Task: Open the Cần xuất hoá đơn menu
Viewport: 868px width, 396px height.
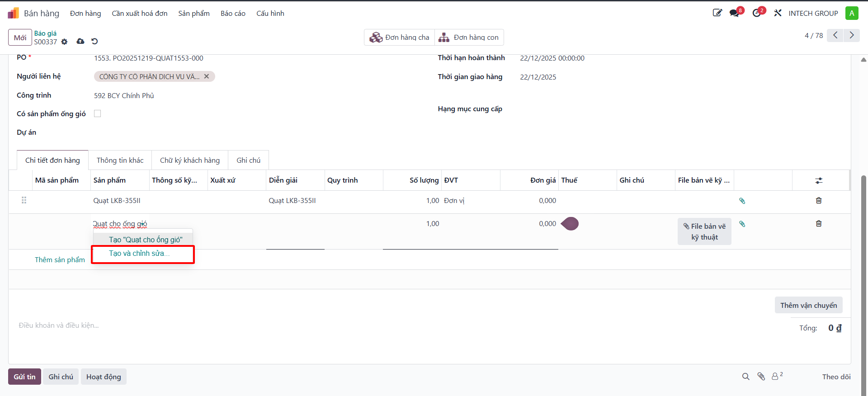Action: click(x=140, y=14)
